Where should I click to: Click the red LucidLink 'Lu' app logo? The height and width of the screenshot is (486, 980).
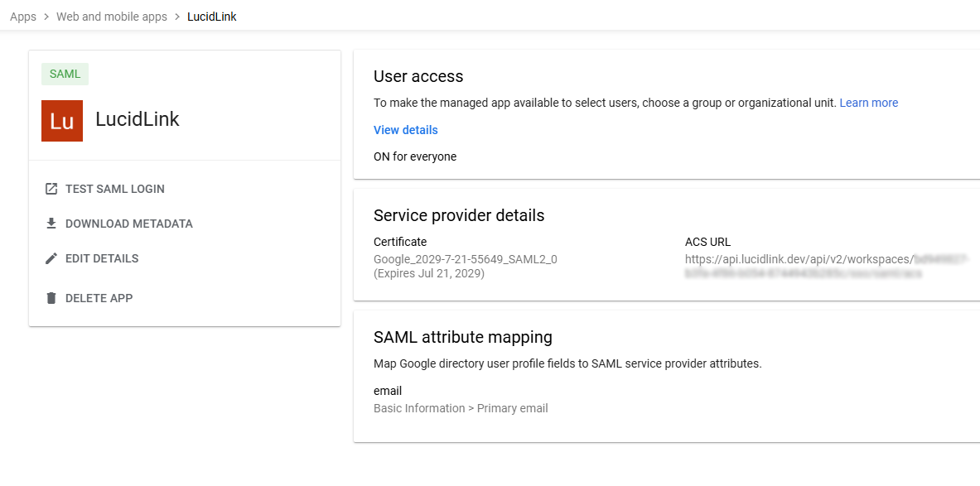click(x=62, y=121)
